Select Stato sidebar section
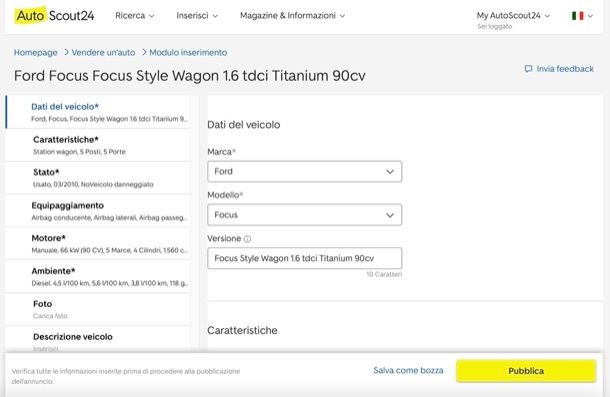This screenshot has height=397, width=610. 98,178
